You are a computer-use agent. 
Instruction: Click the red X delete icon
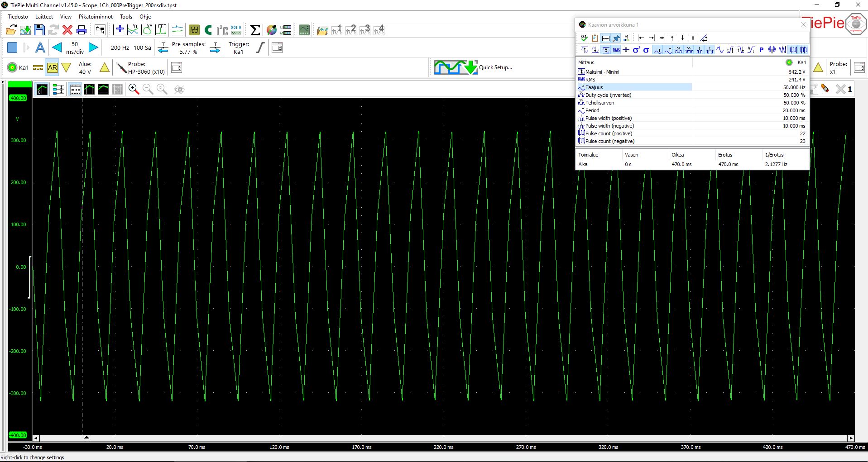(67, 30)
